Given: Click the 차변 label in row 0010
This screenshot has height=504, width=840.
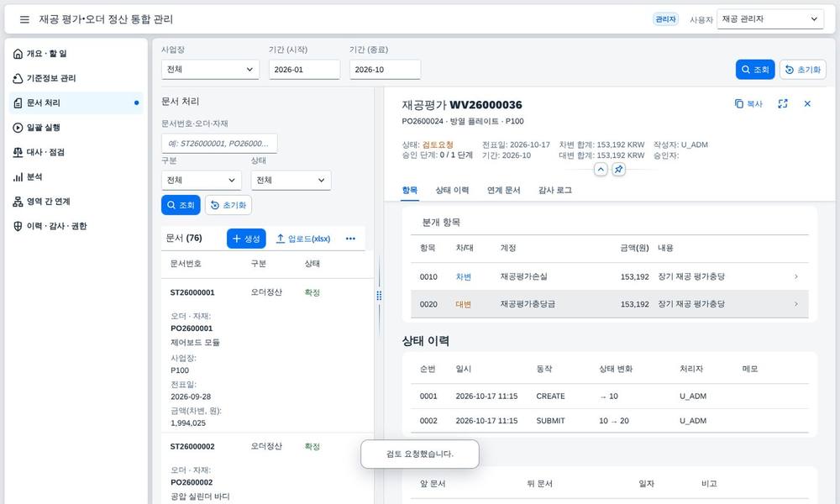Looking at the screenshot, I should pos(464,277).
